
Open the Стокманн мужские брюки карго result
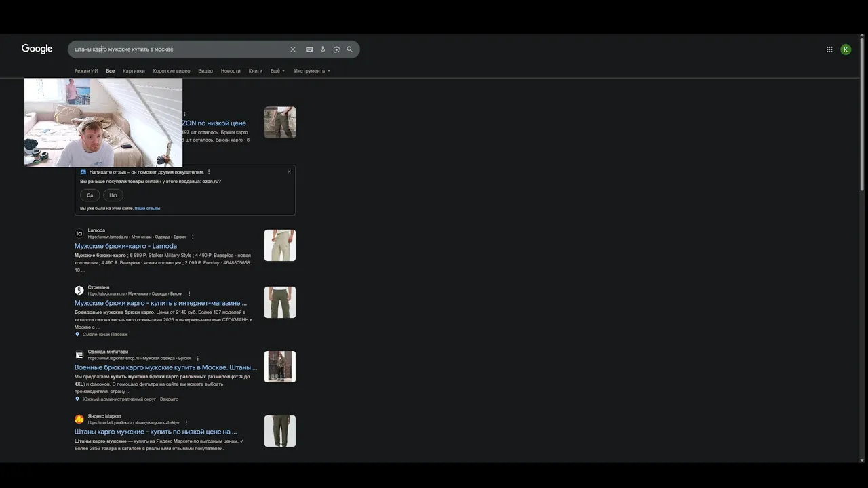[x=161, y=303]
